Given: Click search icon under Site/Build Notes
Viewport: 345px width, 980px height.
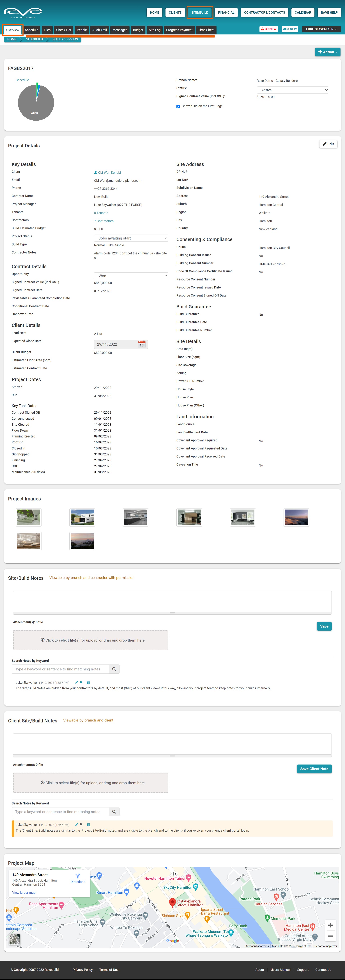Looking at the screenshot, I should pyautogui.click(x=114, y=669).
